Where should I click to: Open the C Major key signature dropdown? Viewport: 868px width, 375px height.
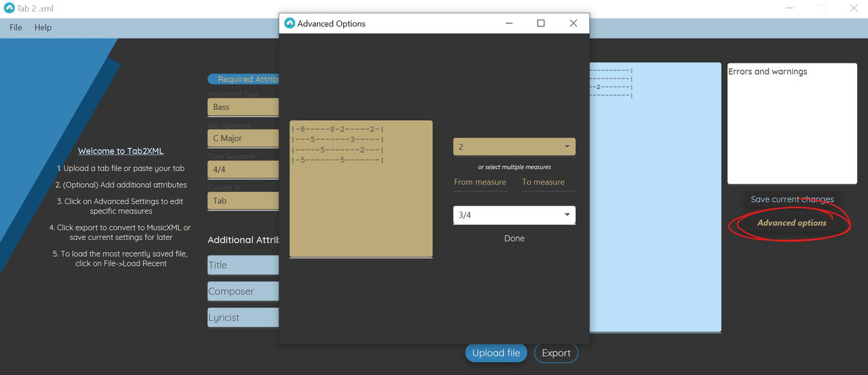pos(243,138)
